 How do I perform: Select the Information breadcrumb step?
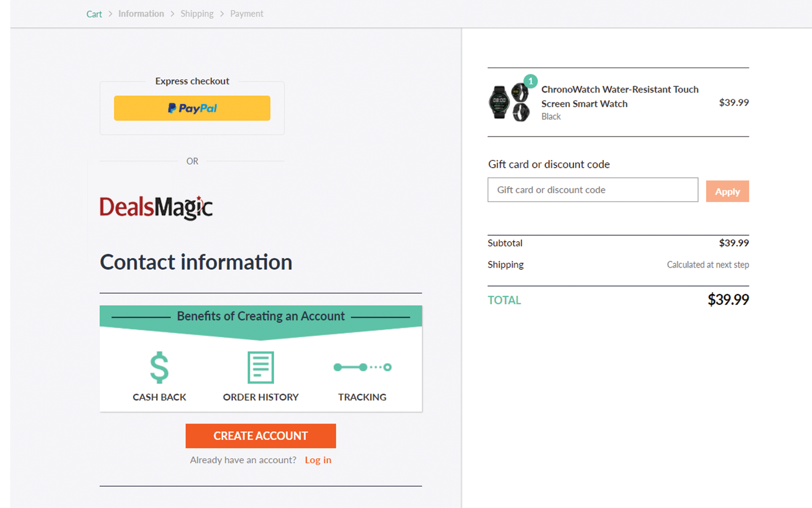pos(141,14)
